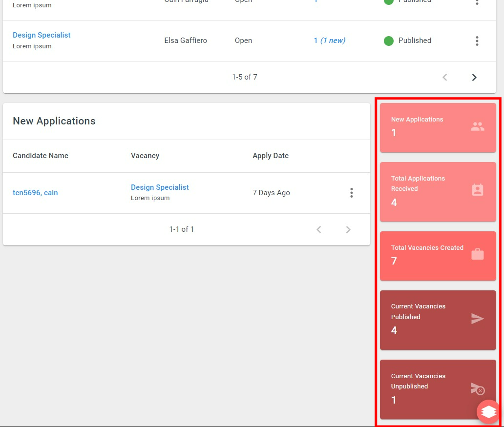Screen dimensions: 504x427
Task: Click the 1-5 of 7 pagination text
Action: click(245, 77)
